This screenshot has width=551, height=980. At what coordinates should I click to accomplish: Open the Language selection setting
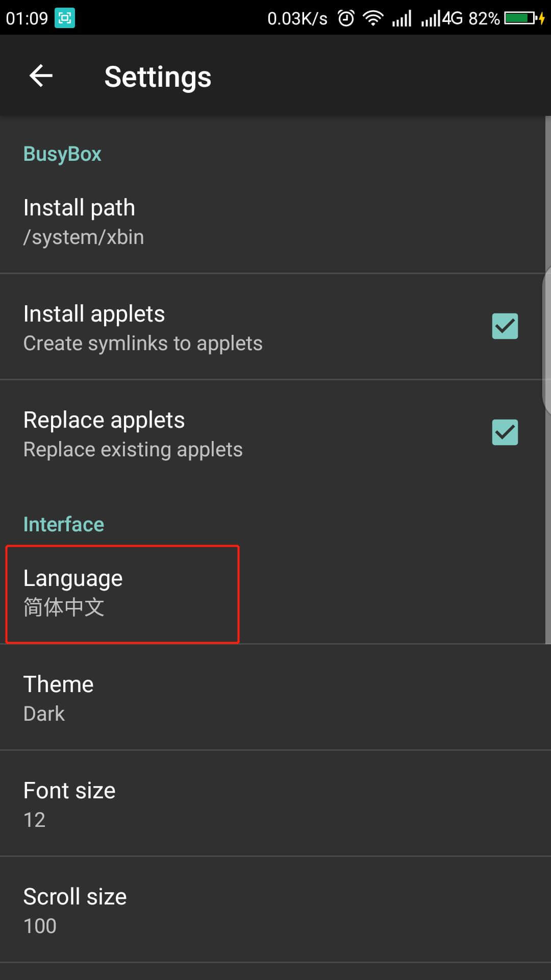[122, 593]
